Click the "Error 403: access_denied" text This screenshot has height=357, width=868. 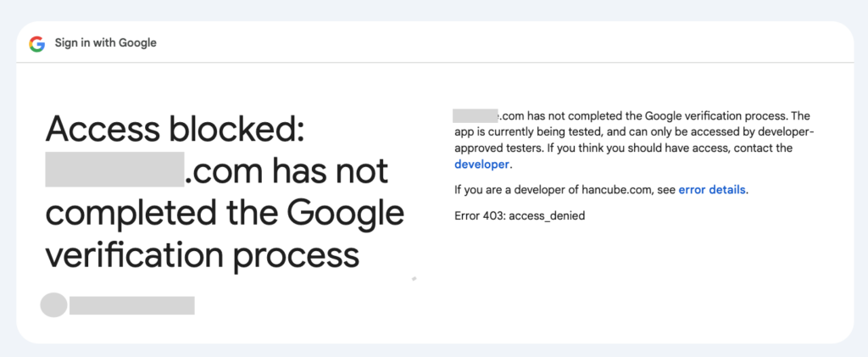point(520,216)
